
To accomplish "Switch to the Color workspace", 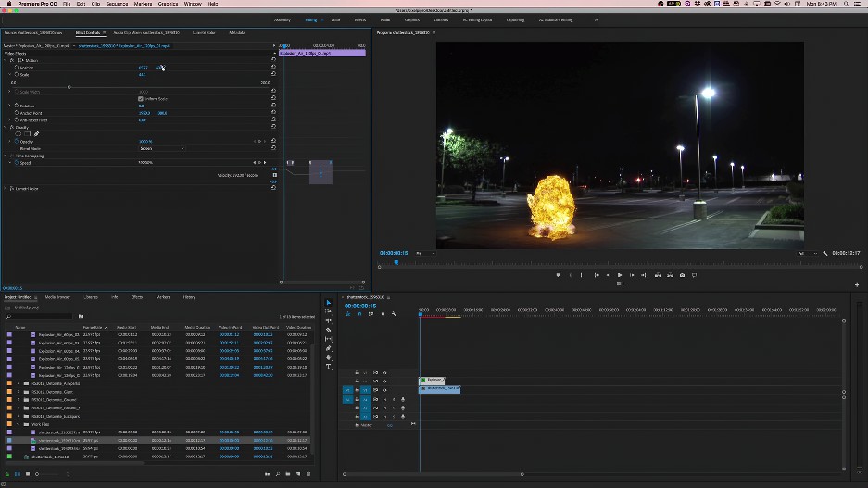I will click(x=335, y=19).
